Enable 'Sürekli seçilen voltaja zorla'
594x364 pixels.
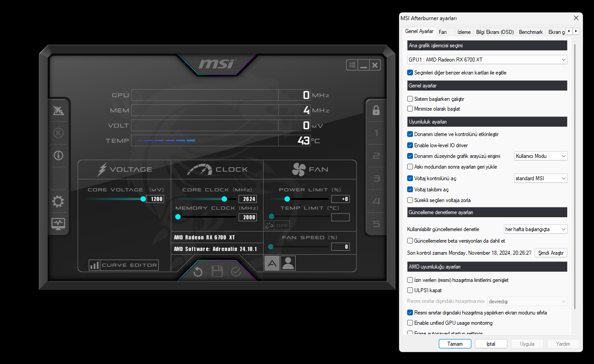(x=410, y=200)
